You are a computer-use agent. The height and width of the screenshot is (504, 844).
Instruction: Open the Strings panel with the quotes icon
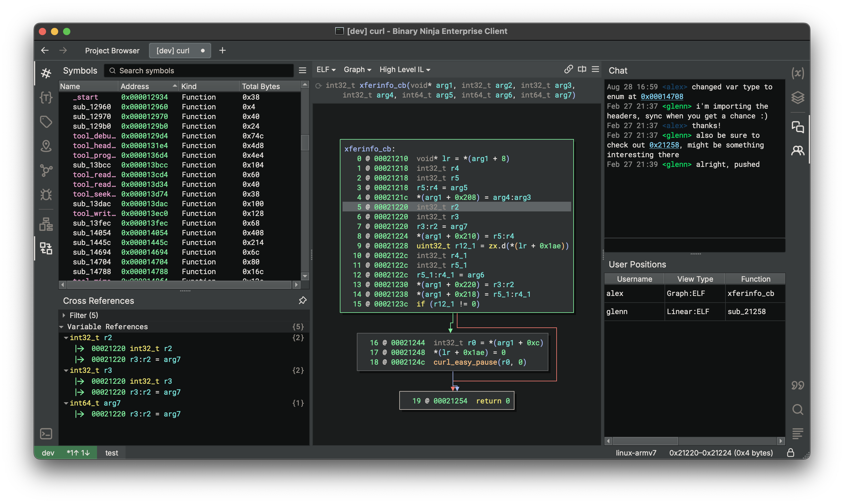click(798, 385)
